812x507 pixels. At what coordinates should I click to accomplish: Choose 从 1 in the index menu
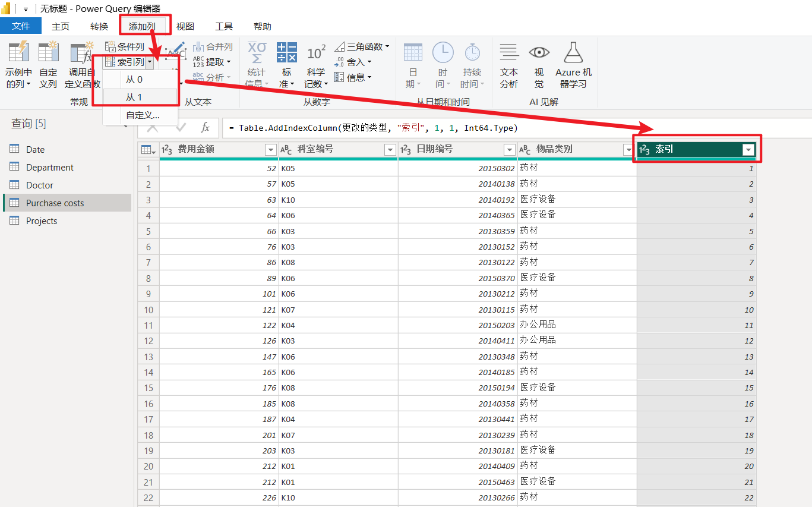pyautogui.click(x=140, y=97)
